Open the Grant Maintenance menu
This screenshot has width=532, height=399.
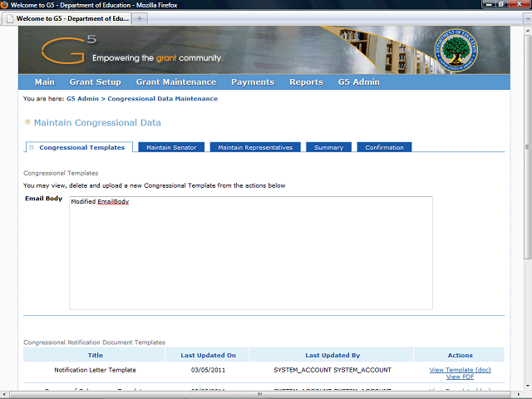point(176,82)
